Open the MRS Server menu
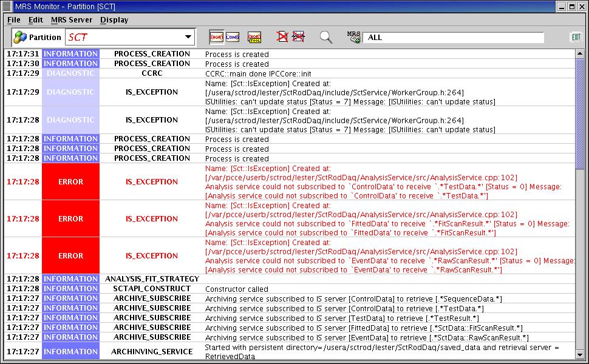 coord(72,20)
